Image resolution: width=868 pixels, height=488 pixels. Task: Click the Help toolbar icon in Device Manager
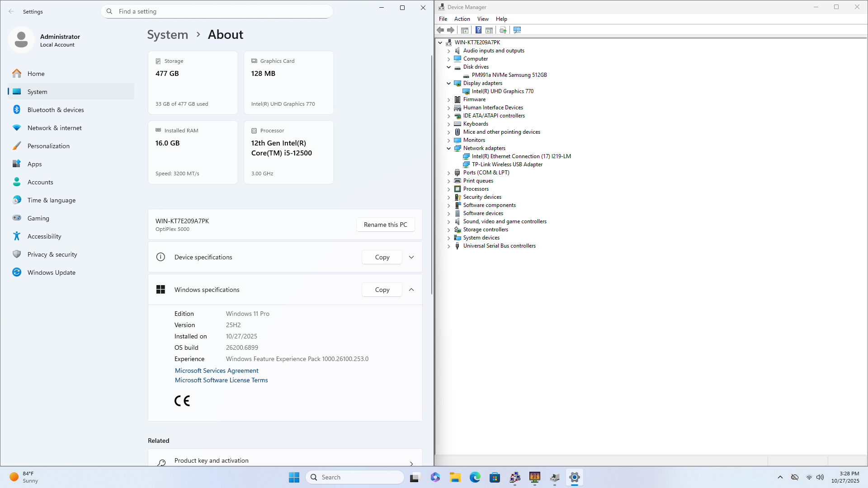point(478,30)
